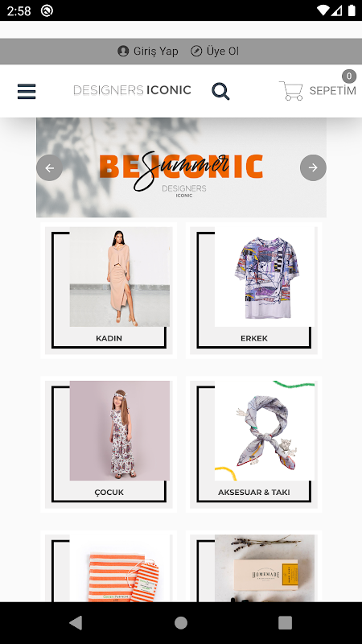Viewport: 362px width, 644px height.
Task: Open the ERKEK category with printed shirt
Action: pos(254,291)
